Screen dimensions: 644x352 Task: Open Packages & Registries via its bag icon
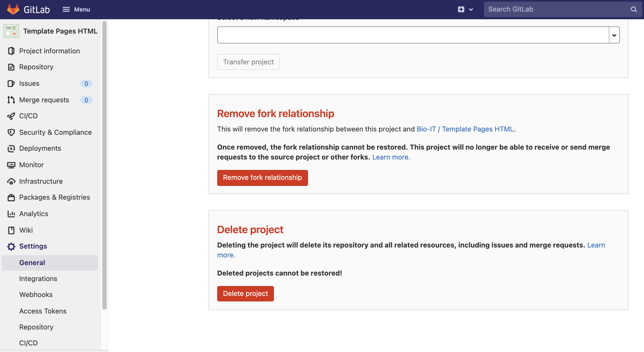[11, 197]
